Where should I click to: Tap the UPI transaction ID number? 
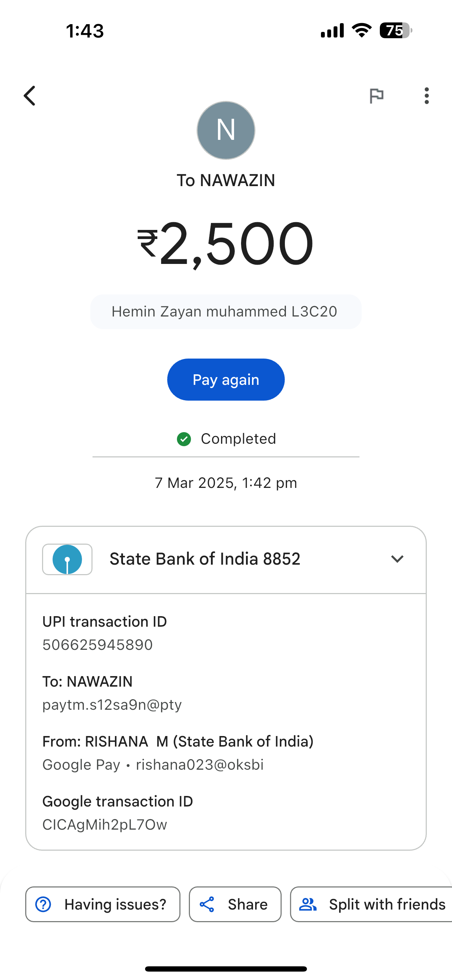click(x=97, y=645)
